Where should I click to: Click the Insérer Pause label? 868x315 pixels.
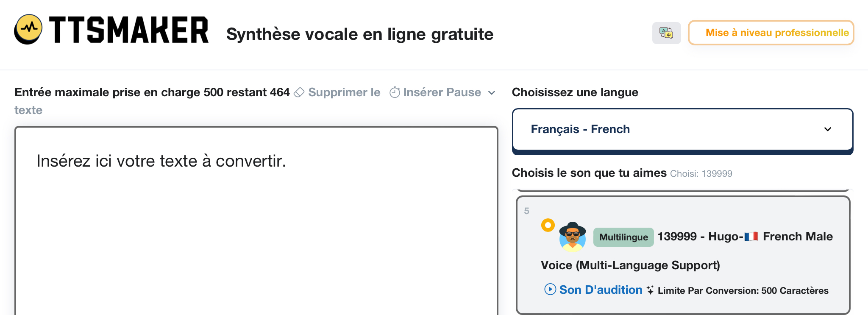(442, 92)
